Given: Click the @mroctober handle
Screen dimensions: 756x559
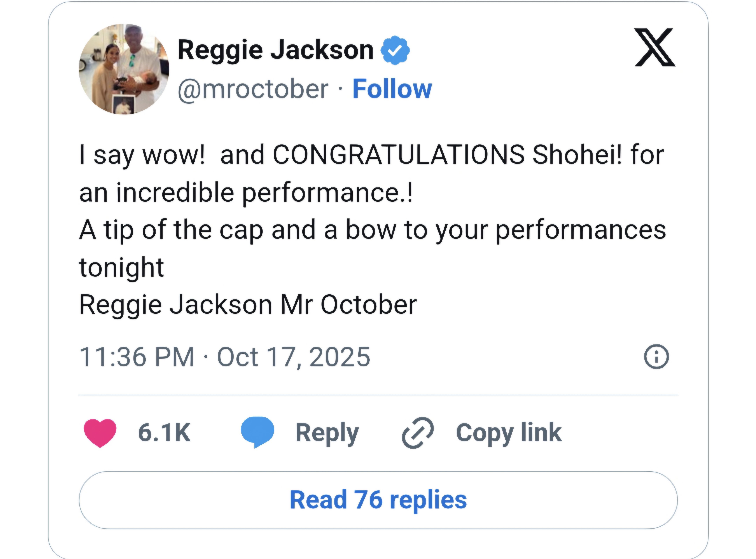Looking at the screenshot, I should [x=253, y=89].
